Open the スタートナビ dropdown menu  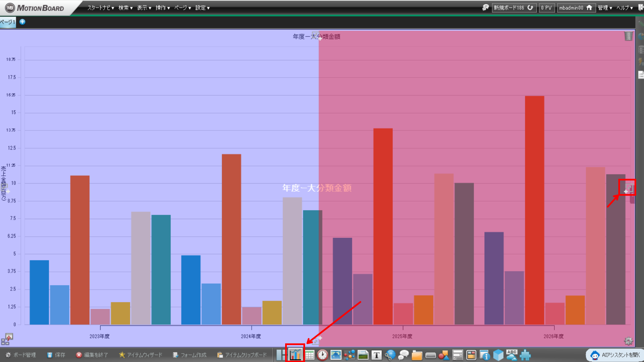pos(101,8)
